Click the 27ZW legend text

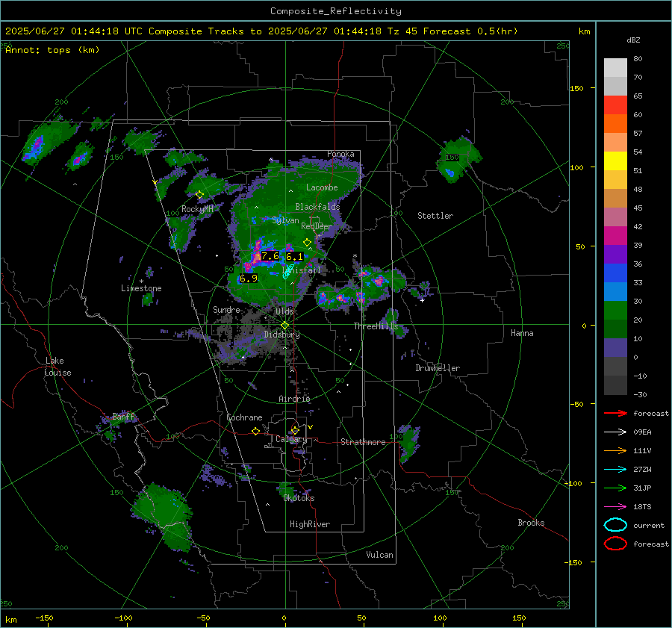coord(642,470)
